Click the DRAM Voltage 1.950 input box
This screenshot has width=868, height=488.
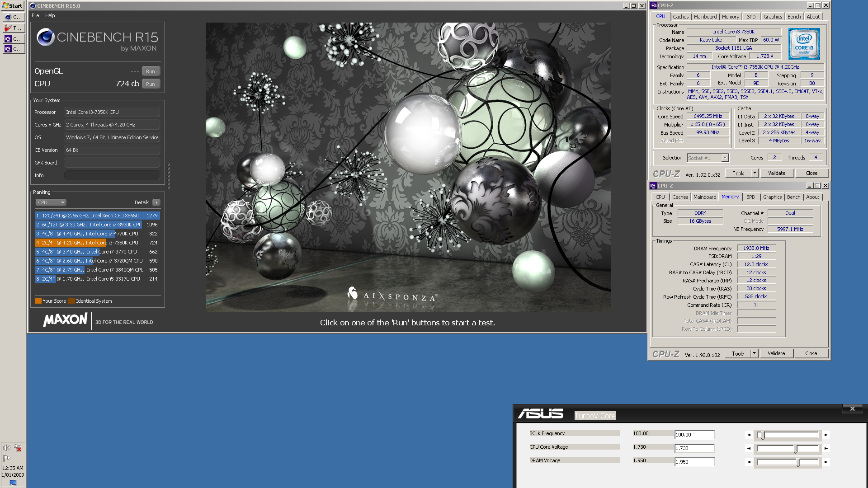[694, 462]
